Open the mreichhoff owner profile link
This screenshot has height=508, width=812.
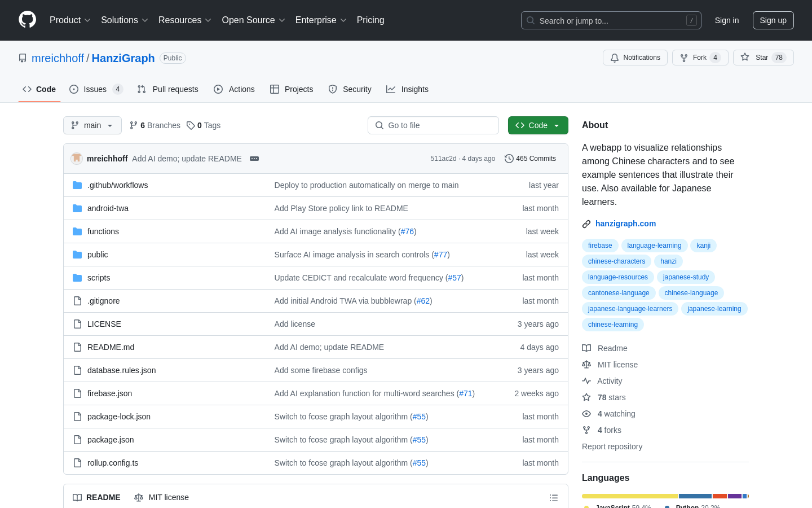point(58,58)
